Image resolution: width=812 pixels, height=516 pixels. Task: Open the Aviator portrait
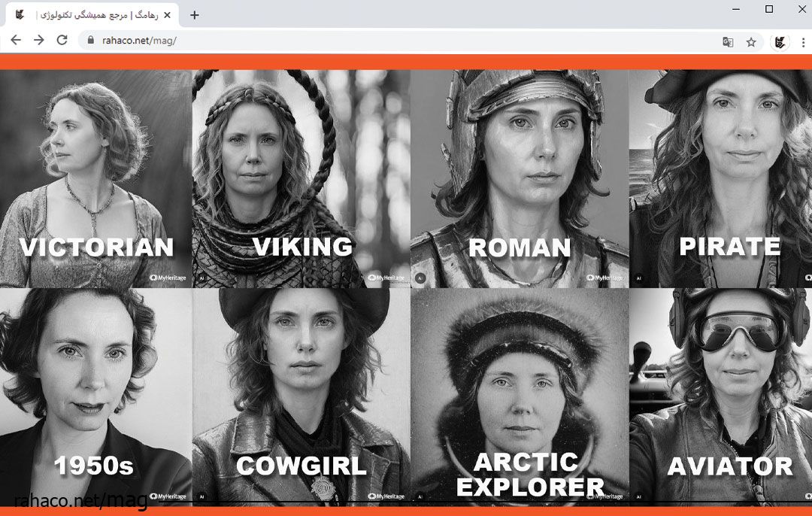(720, 397)
